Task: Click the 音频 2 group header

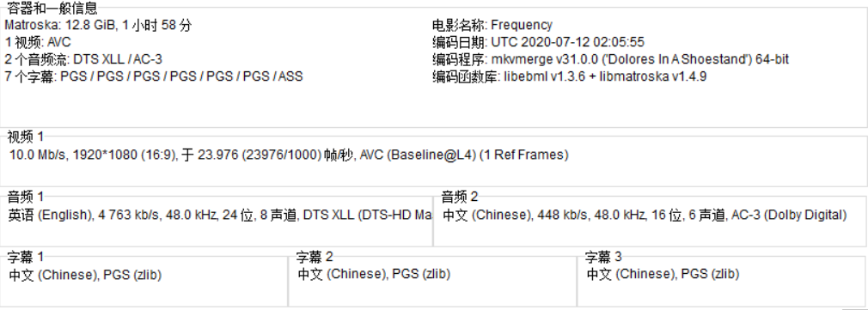Action: point(460,197)
